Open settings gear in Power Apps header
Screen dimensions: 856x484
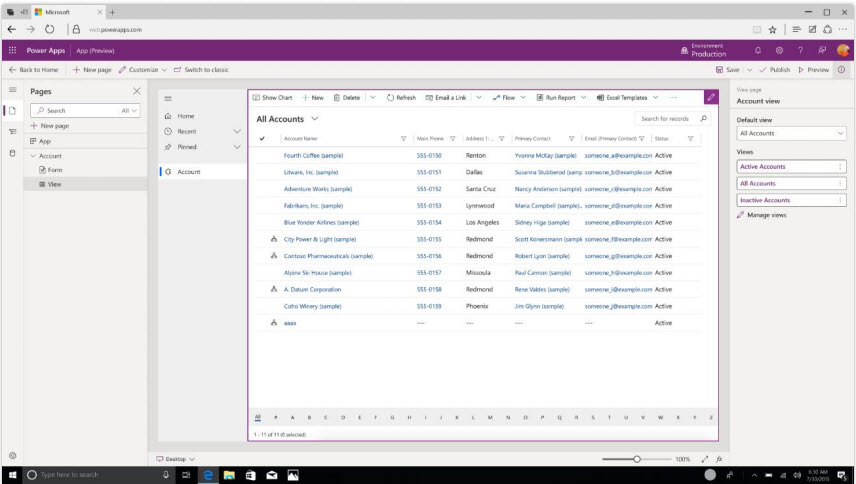(x=779, y=50)
